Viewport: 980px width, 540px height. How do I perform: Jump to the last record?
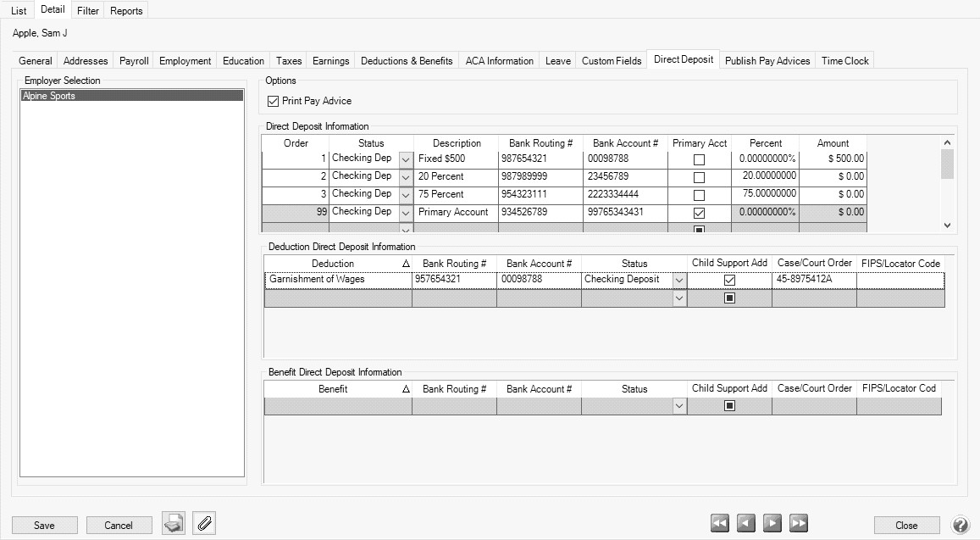coord(798,524)
